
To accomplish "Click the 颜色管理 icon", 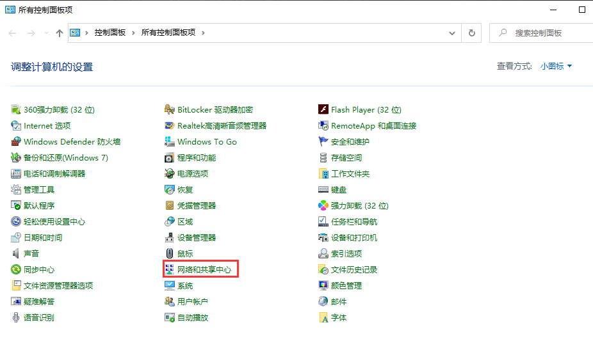I will (323, 286).
